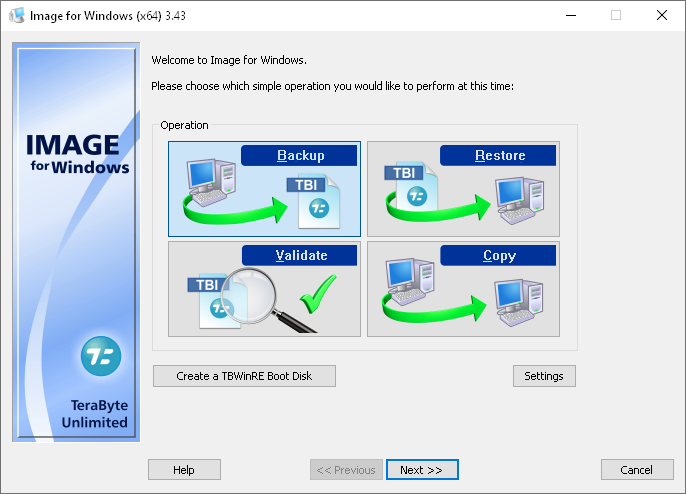Open Settings
The image size is (686, 494).
(544, 376)
